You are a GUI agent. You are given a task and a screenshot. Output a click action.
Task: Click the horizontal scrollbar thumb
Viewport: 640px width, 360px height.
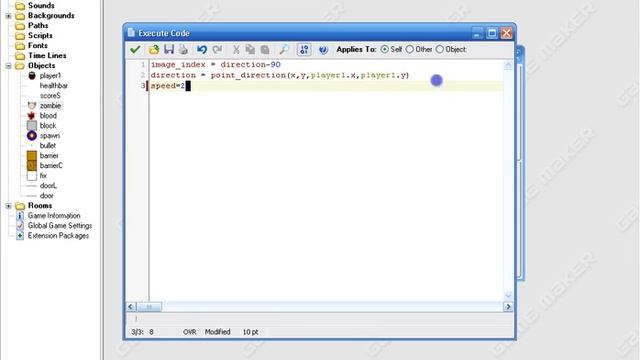click(x=149, y=307)
